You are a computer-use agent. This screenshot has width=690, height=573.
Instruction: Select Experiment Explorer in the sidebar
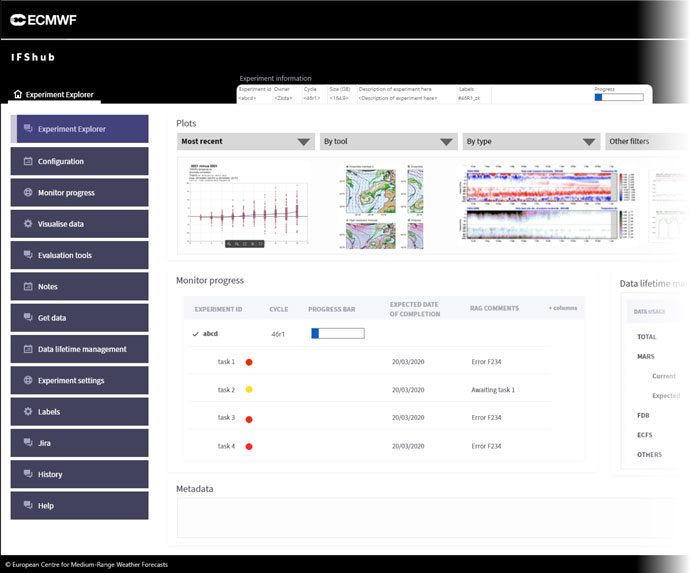click(x=80, y=129)
